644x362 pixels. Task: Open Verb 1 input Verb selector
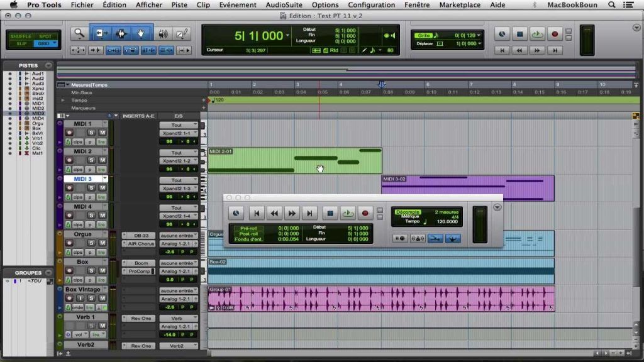point(179,319)
